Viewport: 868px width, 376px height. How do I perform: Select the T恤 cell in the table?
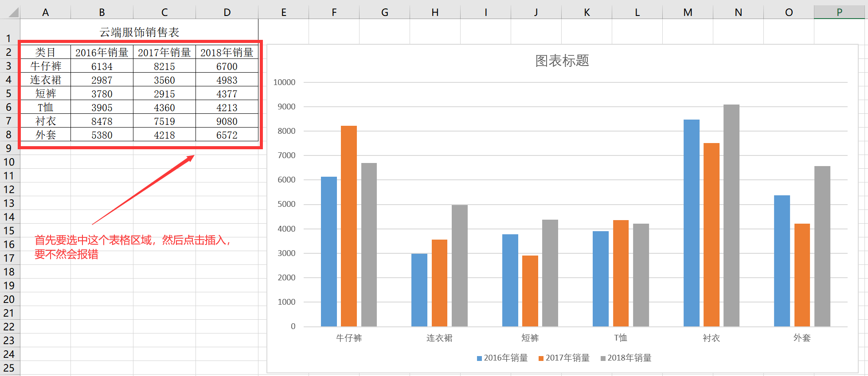pos(46,107)
